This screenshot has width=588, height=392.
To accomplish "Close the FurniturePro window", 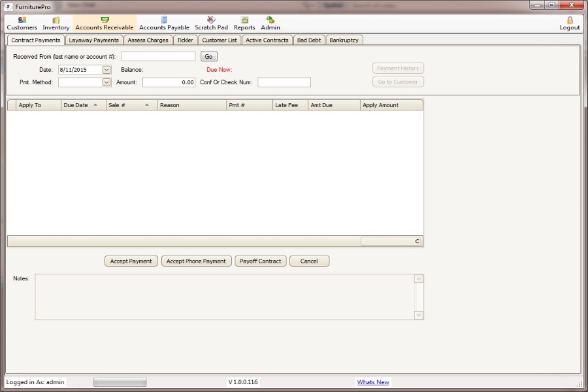I will pos(572,5).
